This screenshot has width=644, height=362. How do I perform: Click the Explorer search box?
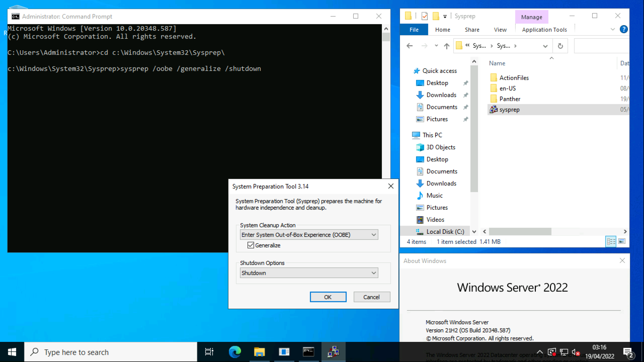pyautogui.click(x=601, y=46)
